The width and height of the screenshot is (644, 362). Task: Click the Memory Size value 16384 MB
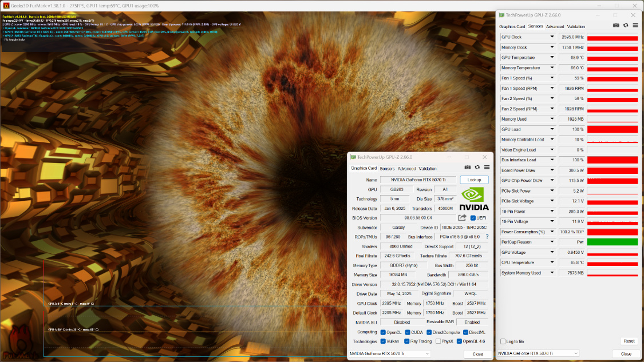398,275
